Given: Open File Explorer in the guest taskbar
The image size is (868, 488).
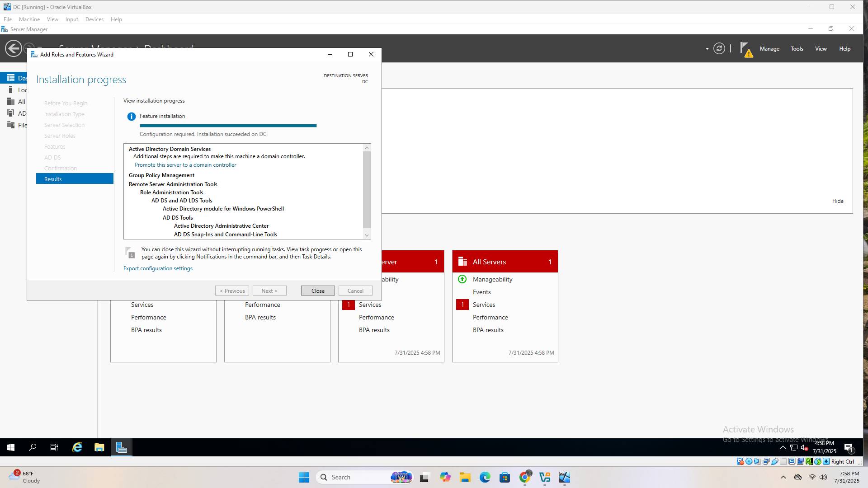Looking at the screenshot, I should [99, 447].
